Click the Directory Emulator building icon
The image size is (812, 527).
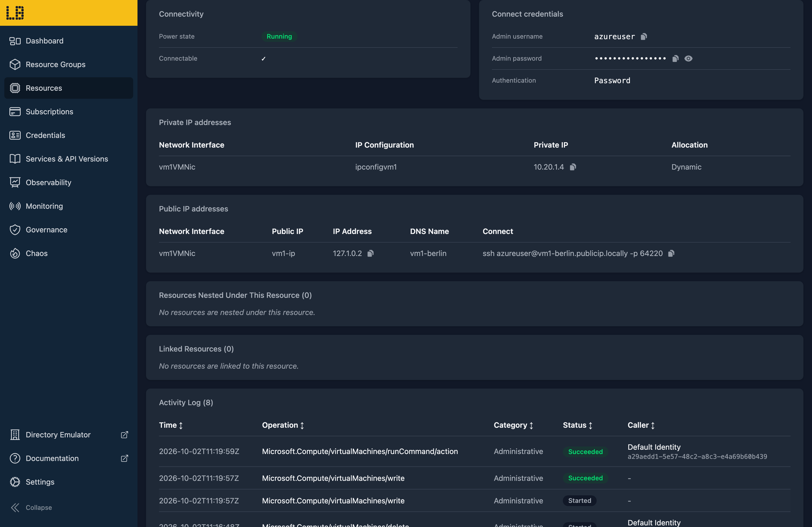(x=15, y=435)
